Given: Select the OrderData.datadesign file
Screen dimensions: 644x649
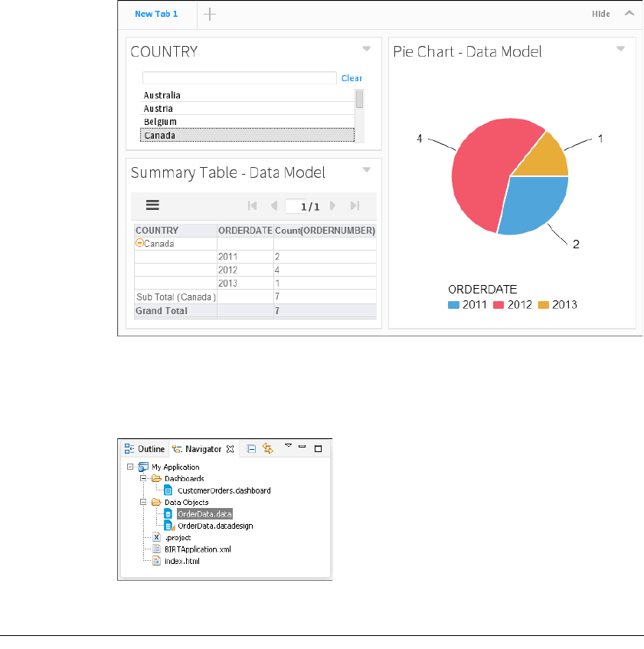Looking at the screenshot, I should click(215, 526).
